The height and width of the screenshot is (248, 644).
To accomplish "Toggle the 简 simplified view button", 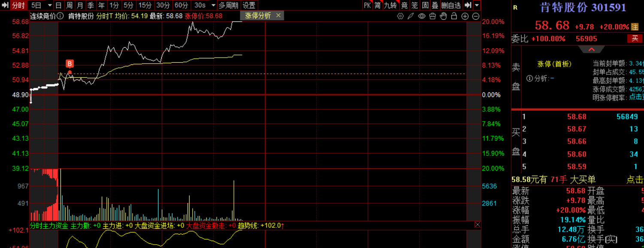I will click(x=378, y=6).
